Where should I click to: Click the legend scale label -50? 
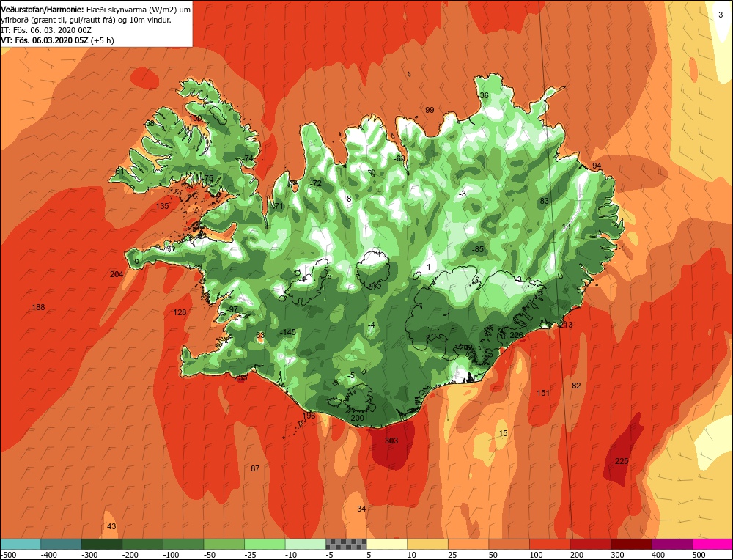click(210, 555)
